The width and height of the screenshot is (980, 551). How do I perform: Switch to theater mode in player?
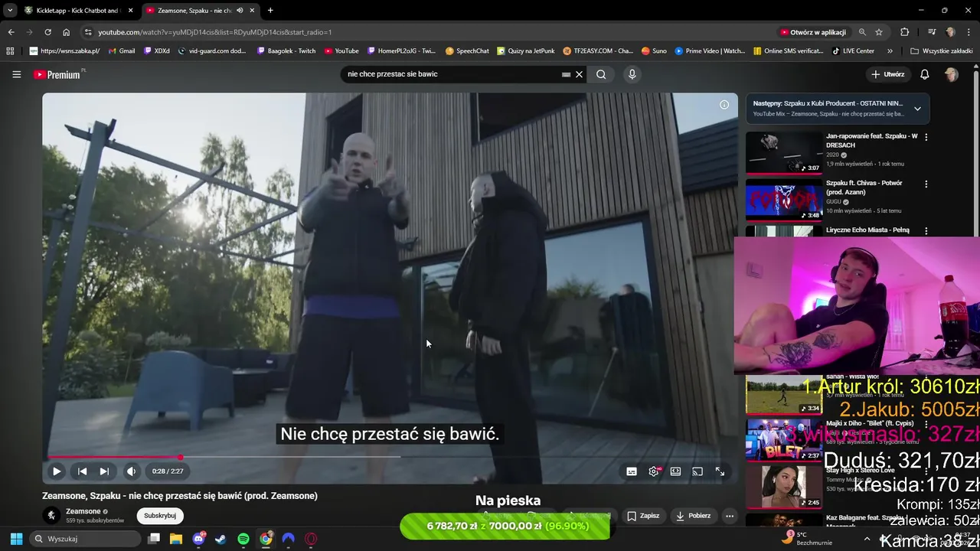tap(675, 471)
